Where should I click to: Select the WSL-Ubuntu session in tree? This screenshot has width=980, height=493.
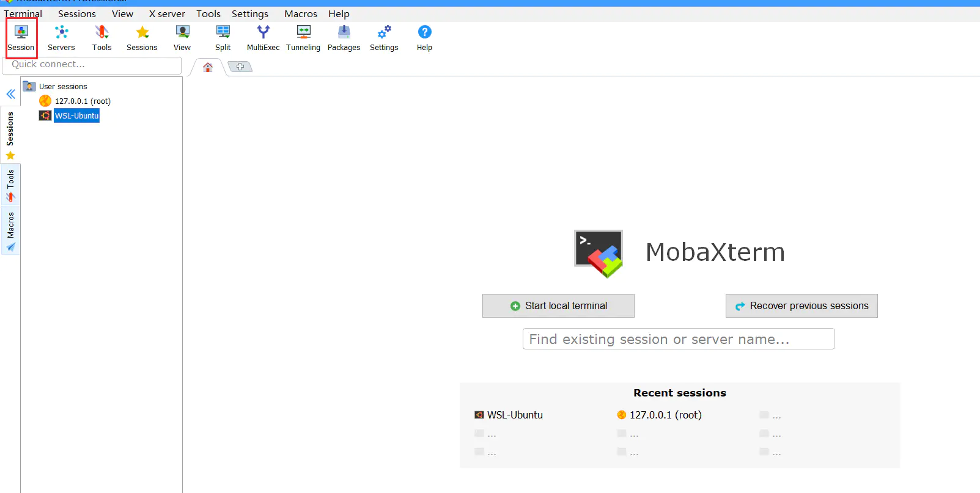(76, 115)
